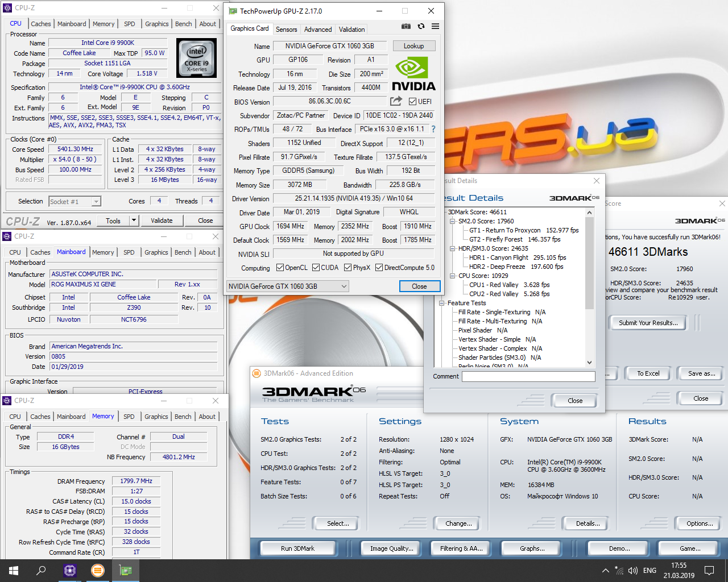728x582 pixels.
Task: Click the network tray icon
Action: pos(618,571)
